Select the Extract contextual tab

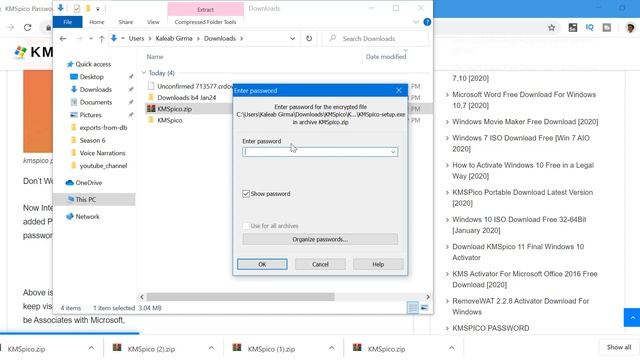tap(205, 9)
